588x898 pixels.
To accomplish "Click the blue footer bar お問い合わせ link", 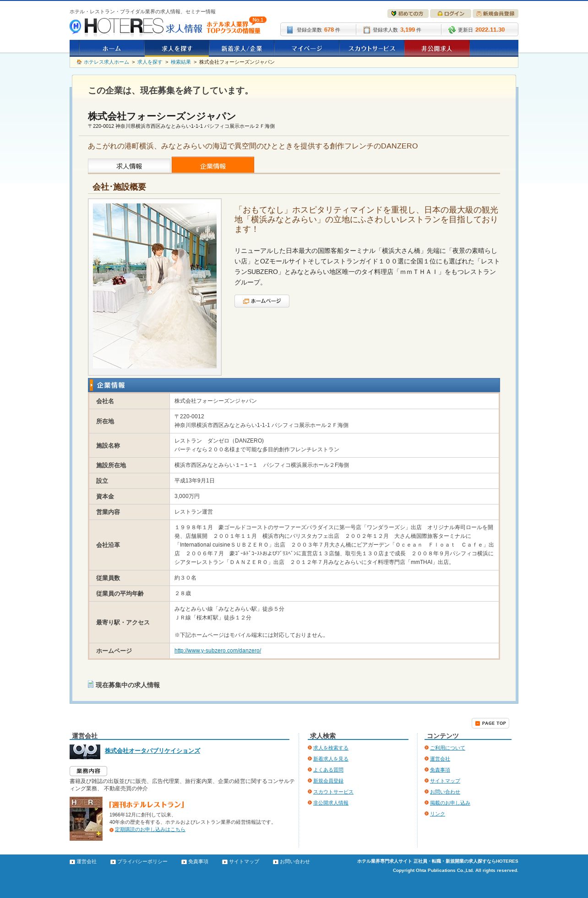I will (295, 861).
